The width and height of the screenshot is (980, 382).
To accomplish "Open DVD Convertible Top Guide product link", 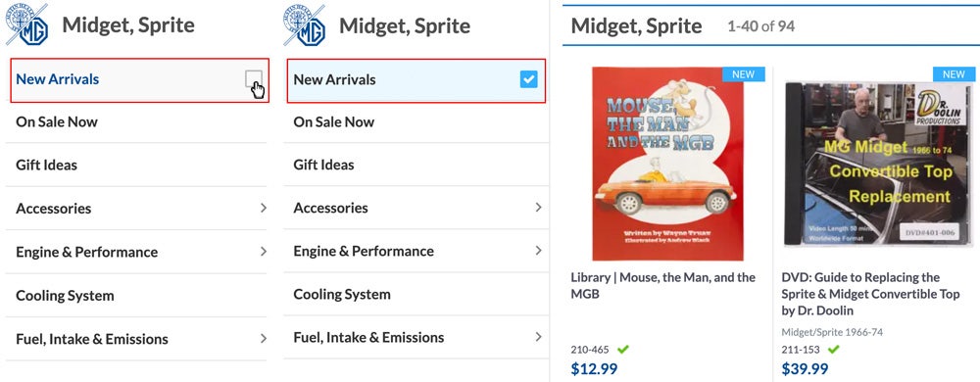I will pos(870,294).
